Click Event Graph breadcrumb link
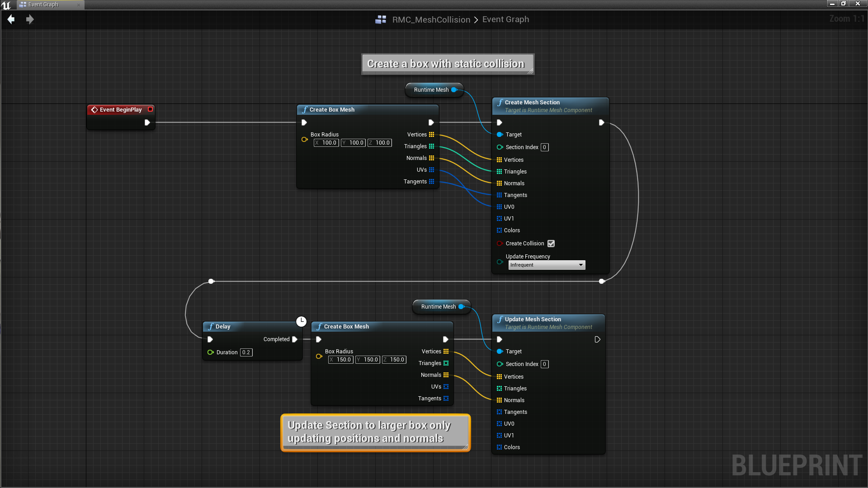868x488 pixels. click(505, 19)
